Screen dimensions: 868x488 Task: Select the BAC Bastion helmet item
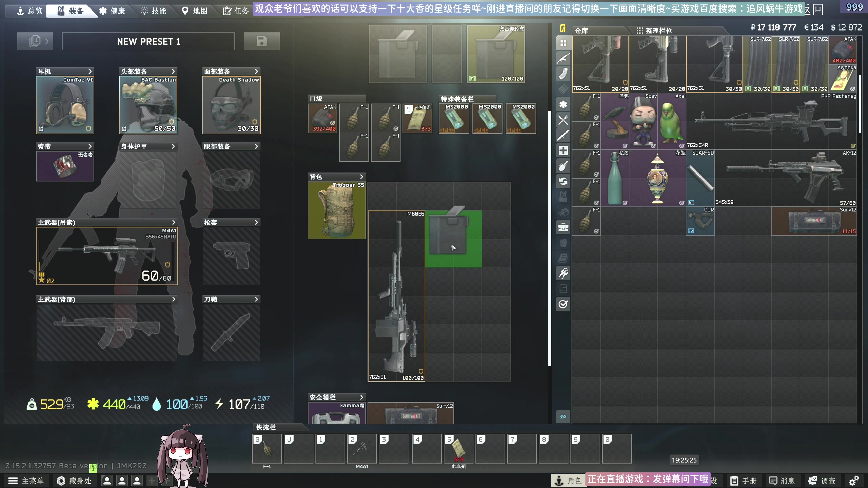(x=148, y=105)
